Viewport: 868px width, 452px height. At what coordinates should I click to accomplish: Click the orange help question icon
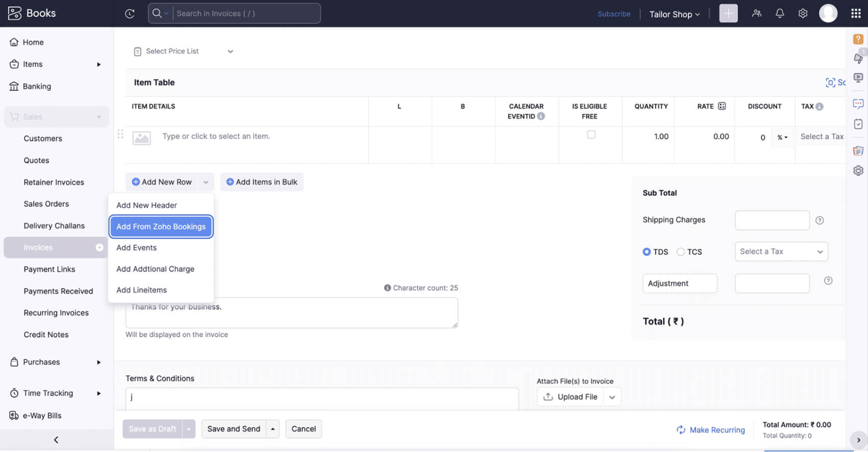[858, 39]
